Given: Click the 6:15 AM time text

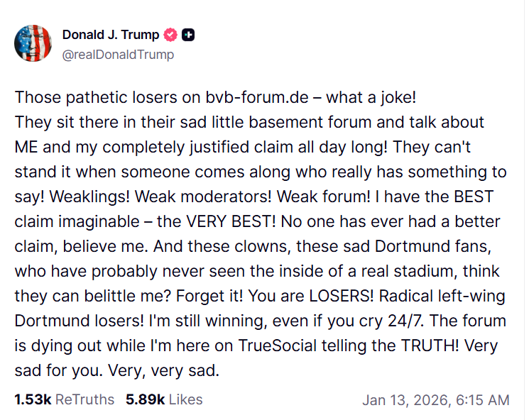Looking at the screenshot, I should click(482, 400).
